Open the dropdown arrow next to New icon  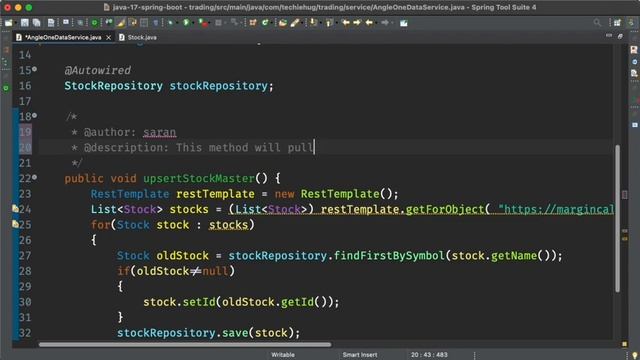point(16,23)
